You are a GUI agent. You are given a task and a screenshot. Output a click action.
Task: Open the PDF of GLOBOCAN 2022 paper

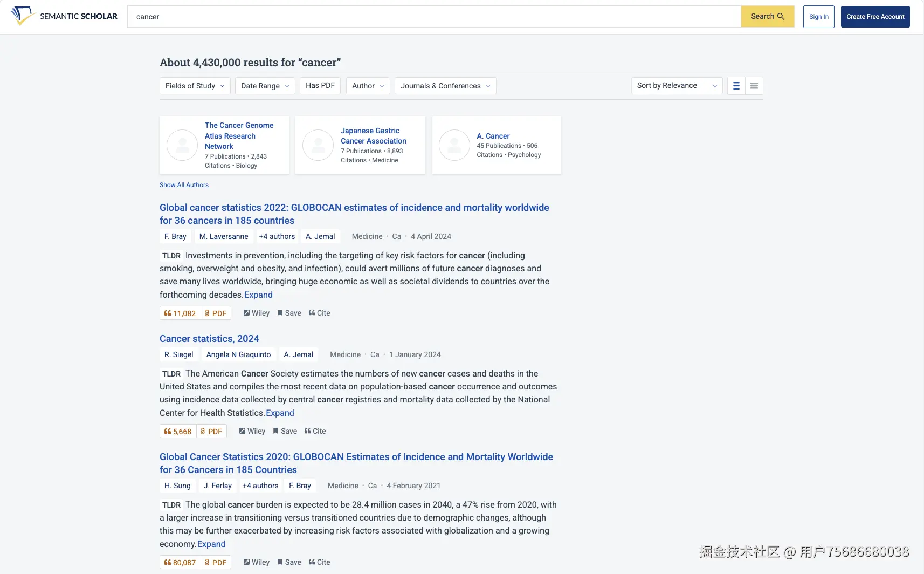pyautogui.click(x=216, y=313)
